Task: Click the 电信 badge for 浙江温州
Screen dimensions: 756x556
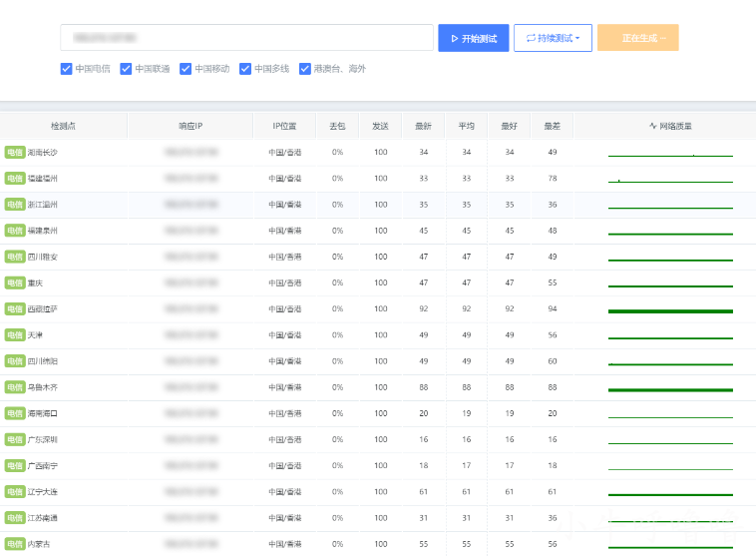Action: pos(15,205)
